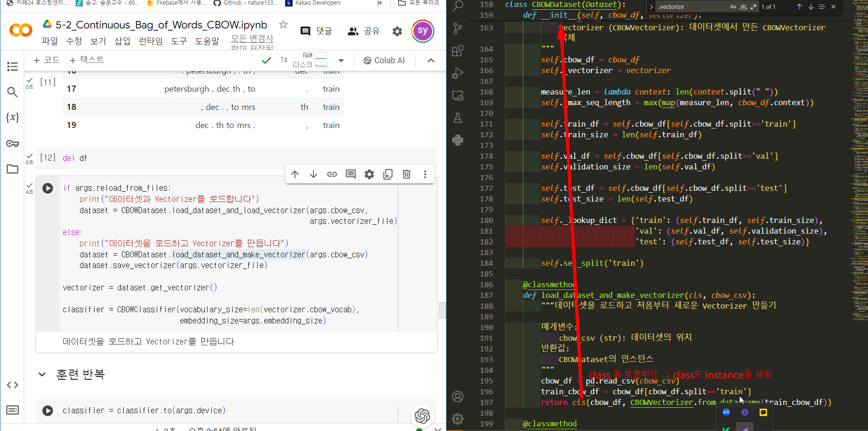This screenshot has height=431, width=868.
Task: Open the 파일 menu
Action: [50, 41]
